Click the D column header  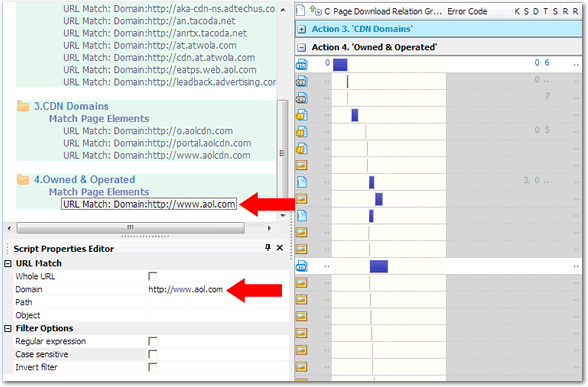coord(536,11)
